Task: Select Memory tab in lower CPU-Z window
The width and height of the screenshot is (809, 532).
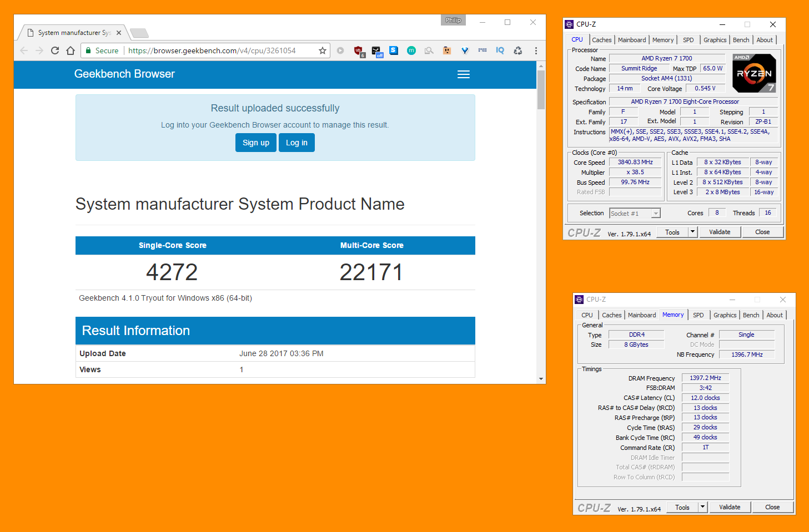Action: pyautogui.click(x=673, y=315)
